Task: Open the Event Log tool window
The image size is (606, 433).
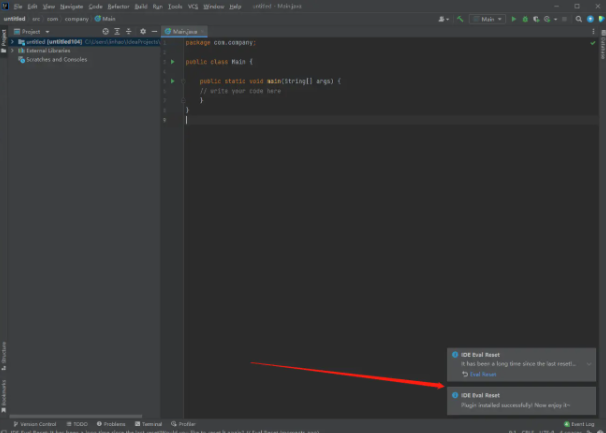Action: (579, 424)
